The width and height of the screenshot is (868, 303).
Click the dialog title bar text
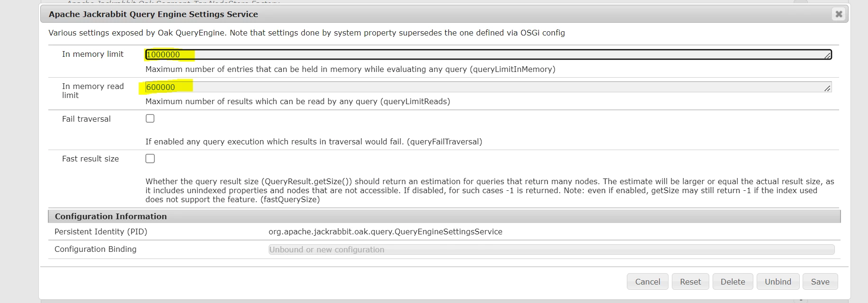coord(154,14)
